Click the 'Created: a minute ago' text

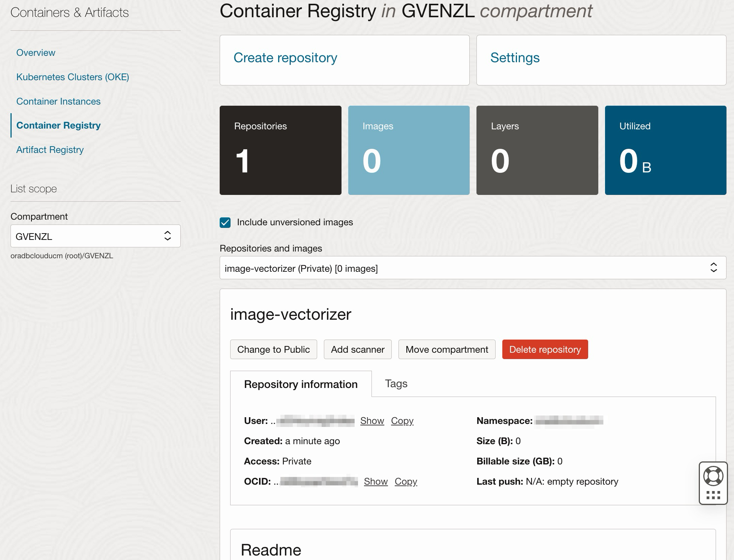pos(292,441)
